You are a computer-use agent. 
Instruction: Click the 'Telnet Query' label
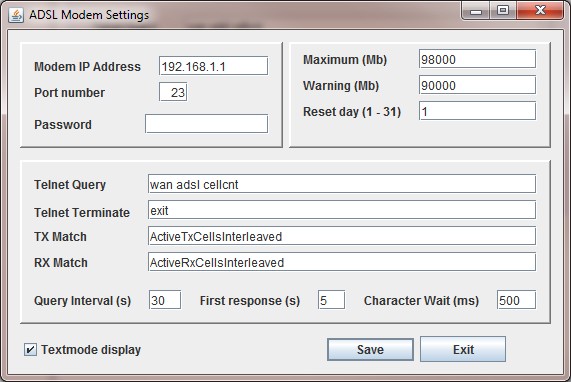pyautogui.click(x=70, y=185)
